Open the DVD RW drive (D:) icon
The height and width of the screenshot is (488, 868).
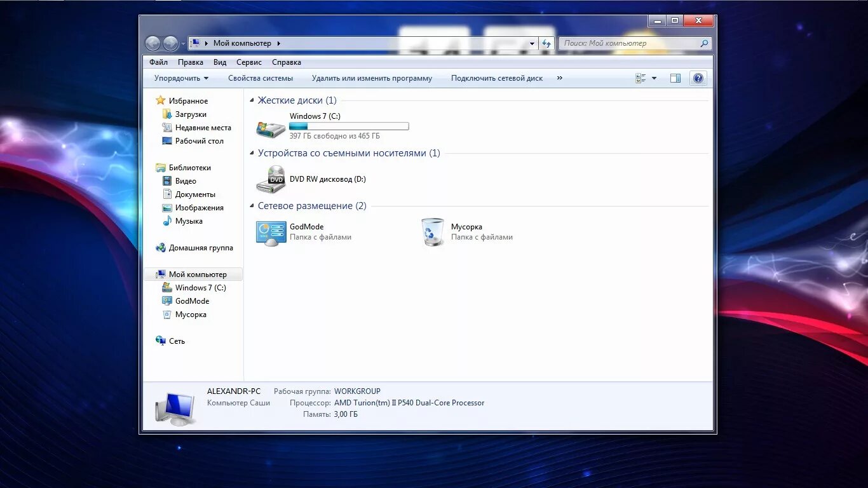(271, 179)
